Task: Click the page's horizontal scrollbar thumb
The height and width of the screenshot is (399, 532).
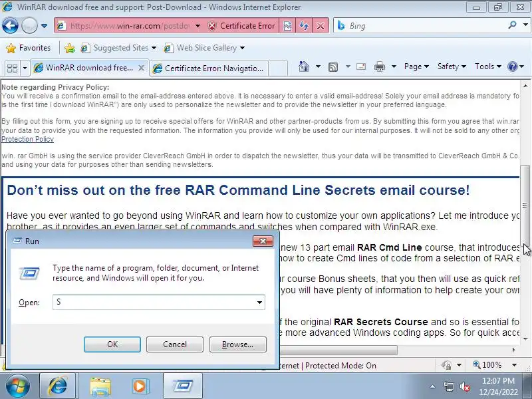Action: tap(338, 350)
